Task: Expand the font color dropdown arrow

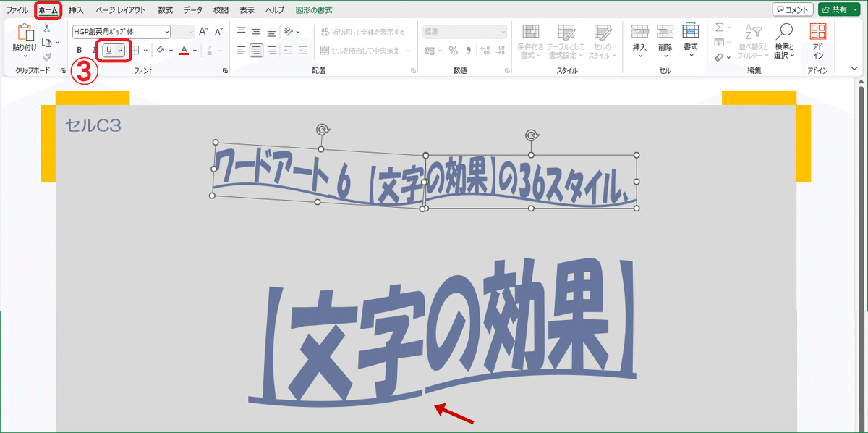Action: [195, 50]
